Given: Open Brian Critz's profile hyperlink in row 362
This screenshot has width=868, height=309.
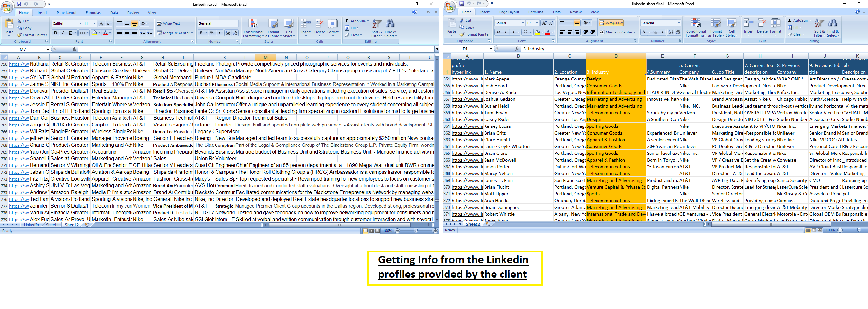Looking at the screenshot, I should coord(467,133).
